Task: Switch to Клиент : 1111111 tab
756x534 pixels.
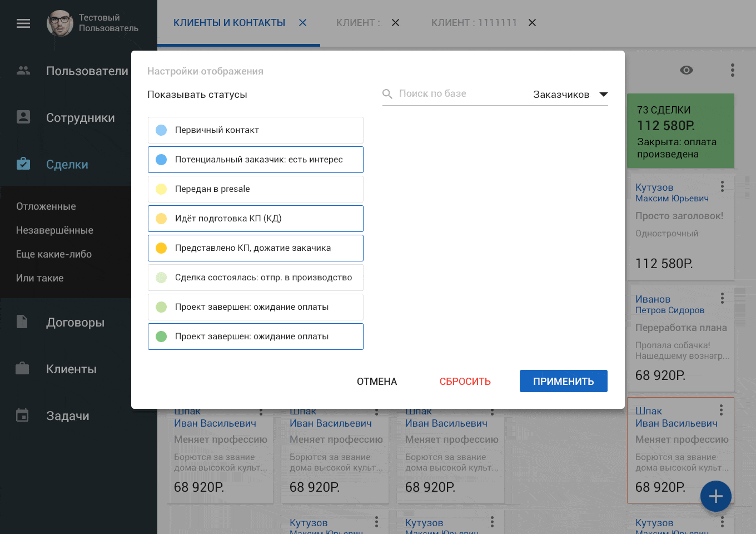Action: point(474,23)
